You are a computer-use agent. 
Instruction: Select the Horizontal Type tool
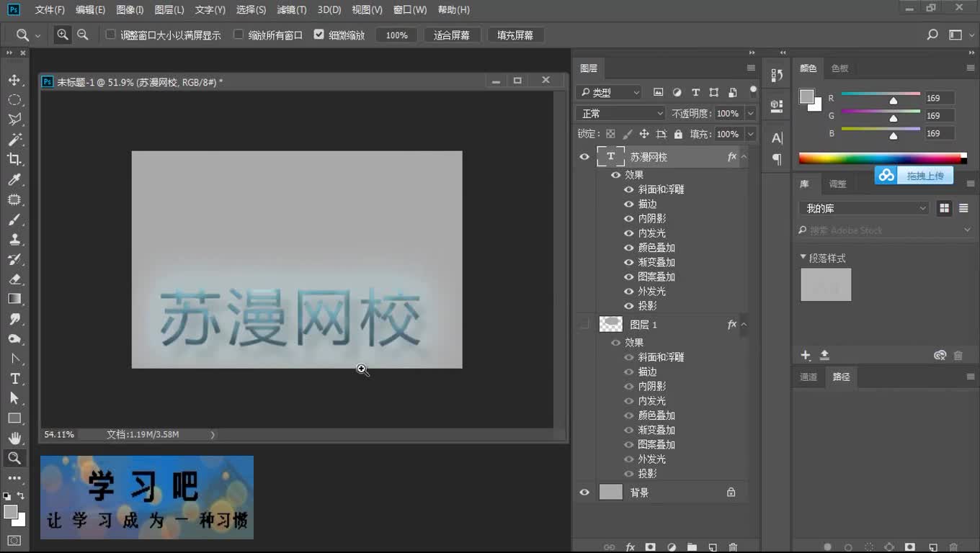point(15,378)
